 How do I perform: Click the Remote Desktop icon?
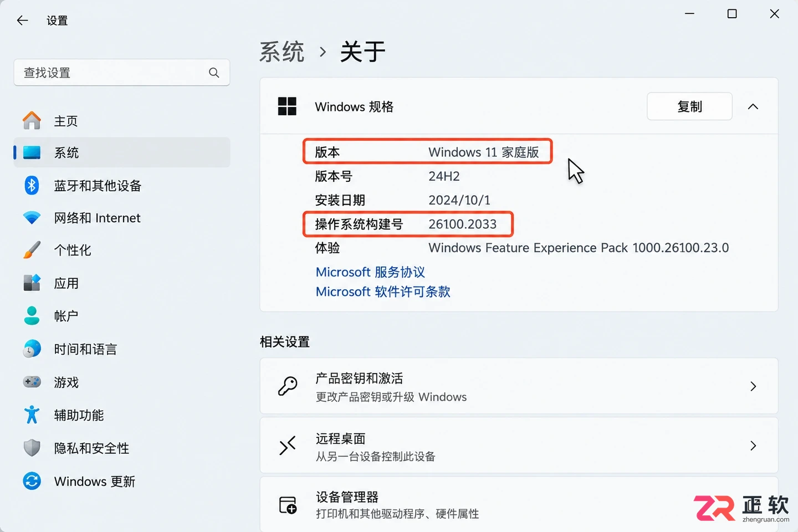(288, 445)
